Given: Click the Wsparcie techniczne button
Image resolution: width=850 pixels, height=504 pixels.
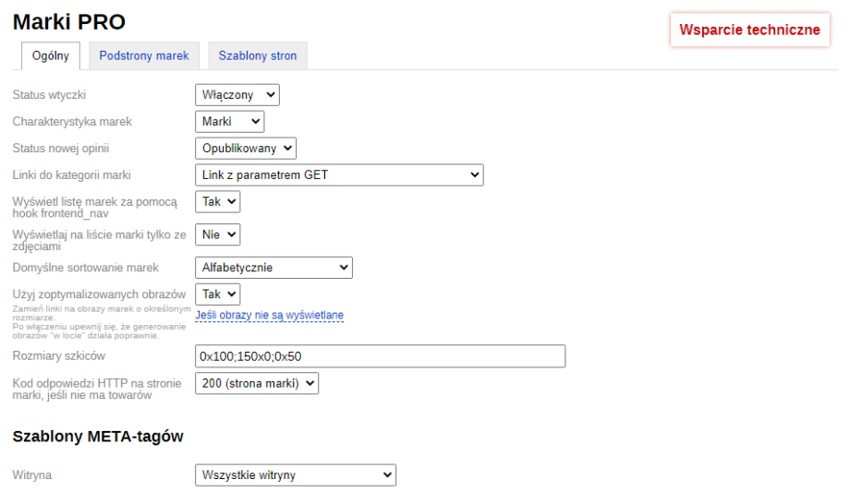Looking at the screenshot, I should tap(749, 30).
